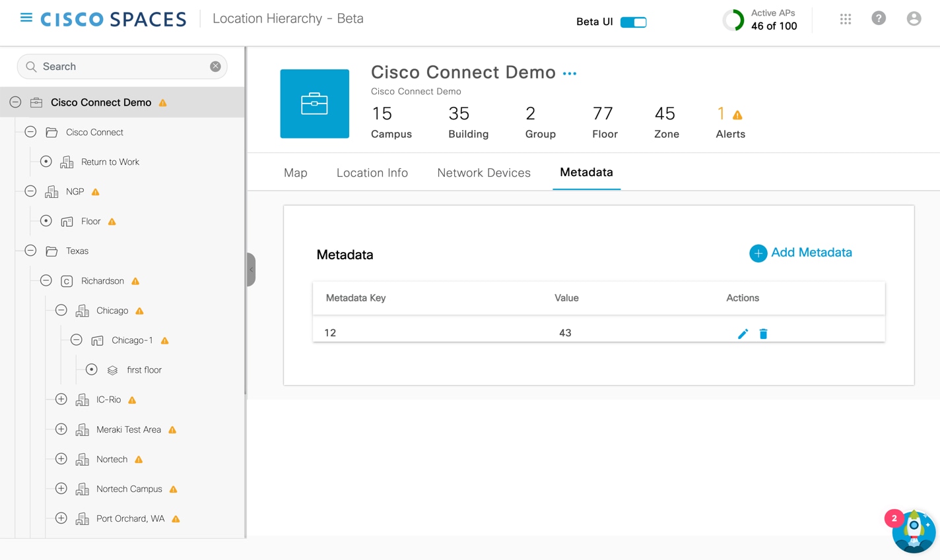This screenshot has height=560, width=940.
Task: Click the warning icon next to NGP
Action: (95, 192)
